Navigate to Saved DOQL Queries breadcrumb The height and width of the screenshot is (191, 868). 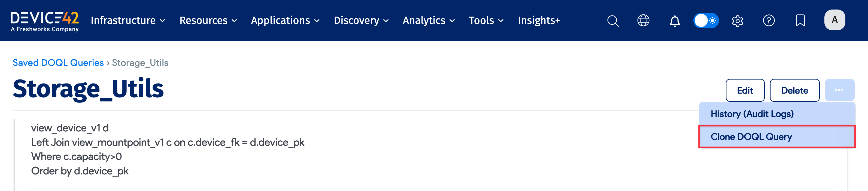point(58,63)
